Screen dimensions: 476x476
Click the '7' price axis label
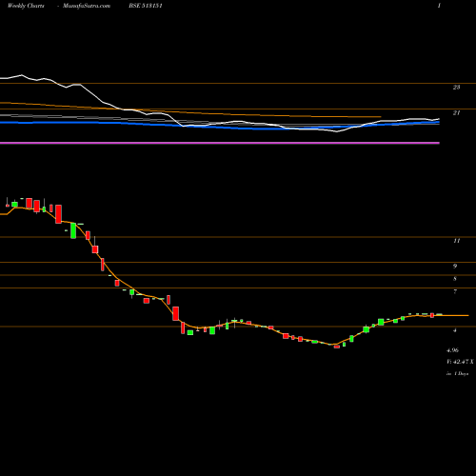coord(455,291)
